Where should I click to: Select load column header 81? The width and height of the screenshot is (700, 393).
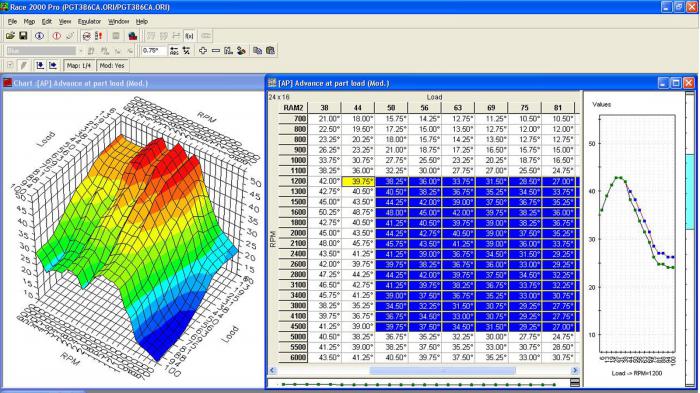(x=558, y=108)
